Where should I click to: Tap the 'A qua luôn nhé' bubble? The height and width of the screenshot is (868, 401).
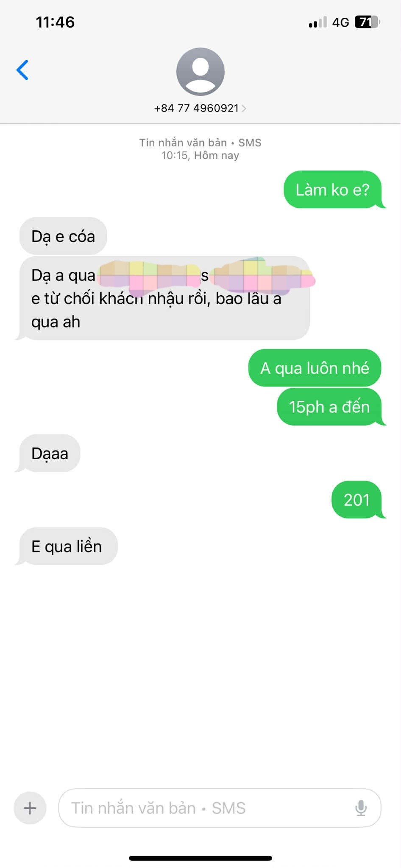(315, 368)
